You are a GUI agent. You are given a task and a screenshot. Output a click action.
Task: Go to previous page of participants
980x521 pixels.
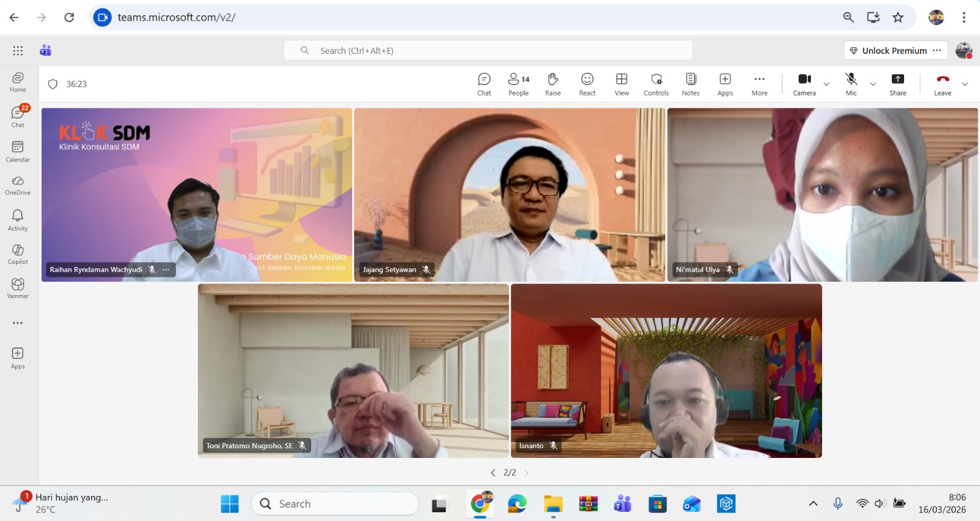(x=493, y=473)
